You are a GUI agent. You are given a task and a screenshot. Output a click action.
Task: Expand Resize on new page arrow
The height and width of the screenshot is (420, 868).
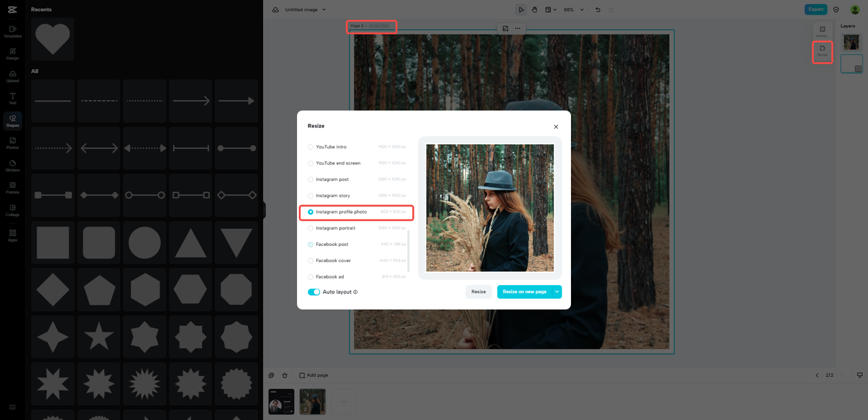pos(557,292)
